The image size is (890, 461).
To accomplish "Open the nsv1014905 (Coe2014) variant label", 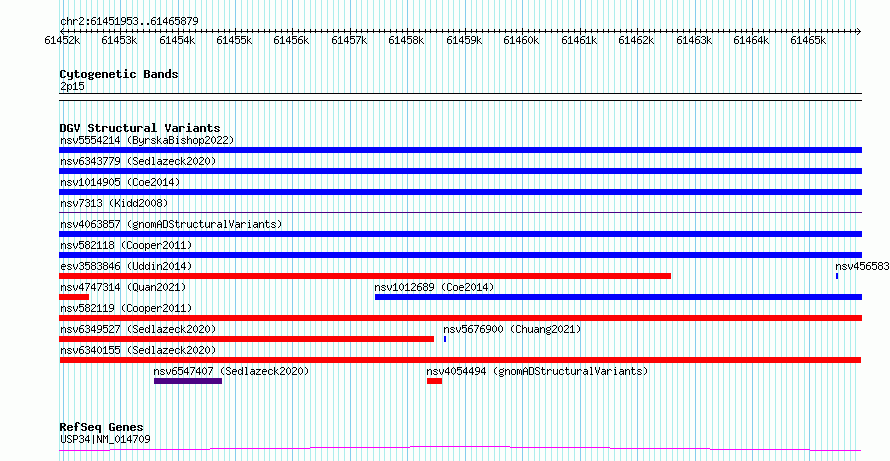I will 120,182.
